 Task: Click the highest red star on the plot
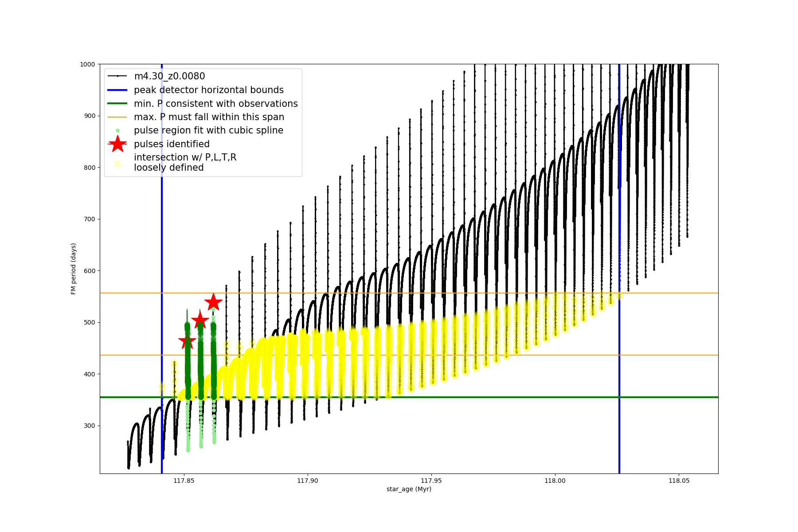click(213, 302)
